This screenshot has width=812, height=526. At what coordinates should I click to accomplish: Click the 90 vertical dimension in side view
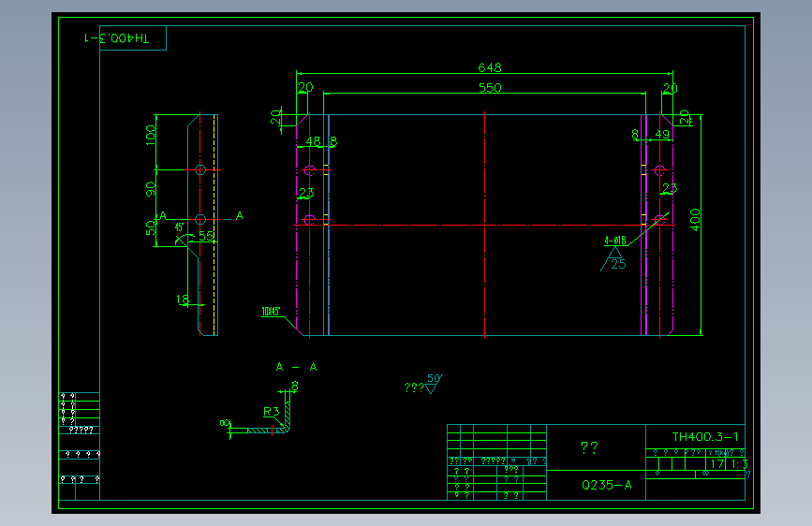click(151, 189)
